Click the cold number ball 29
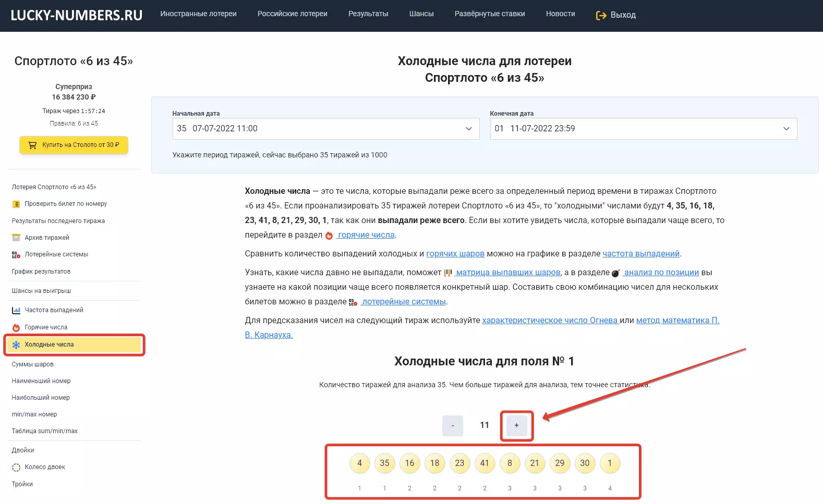Image resolution: width=823 pixels, height=504 pixels. click(560, 463)
